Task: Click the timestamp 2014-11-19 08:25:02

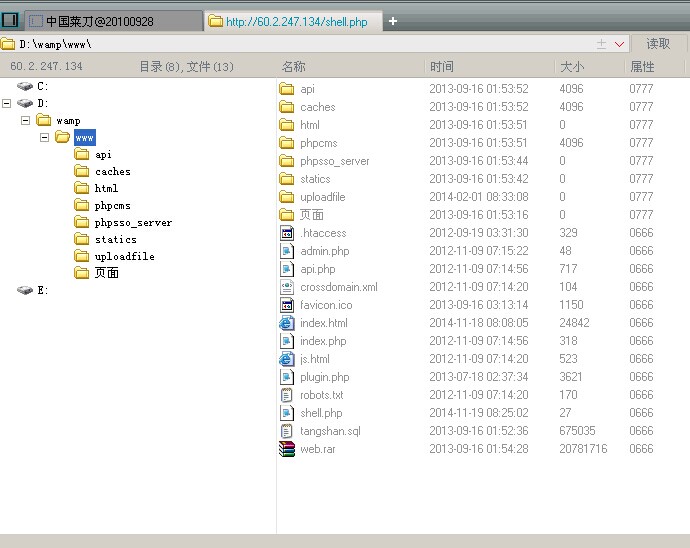Action: tap(479, 413)
